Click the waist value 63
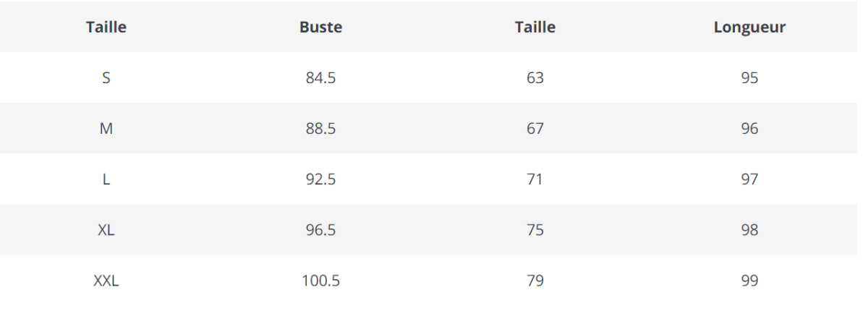This screenshot has width=868, height=311. [x=535, y=78]
